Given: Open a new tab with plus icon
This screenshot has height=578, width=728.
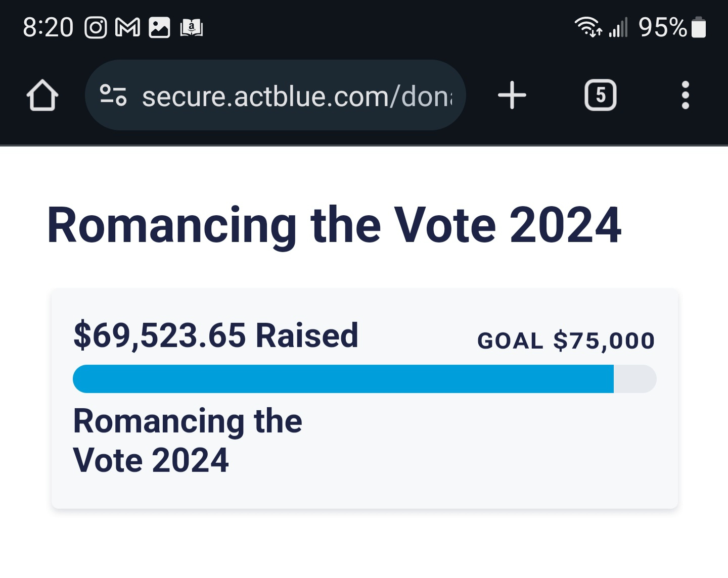Looking at the screenshot, I should [x=512, y=95].
